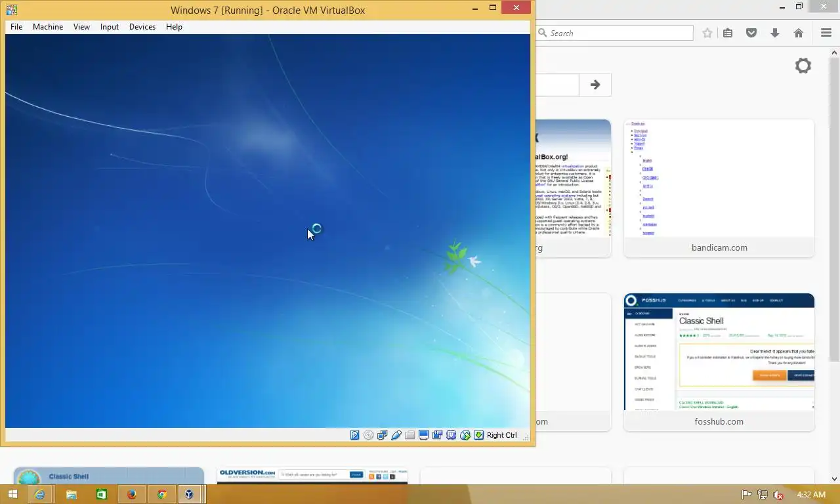Open the fosshub.com tile thumbnail
This screenshot has width=840, height=504.
tap(719, 352)
